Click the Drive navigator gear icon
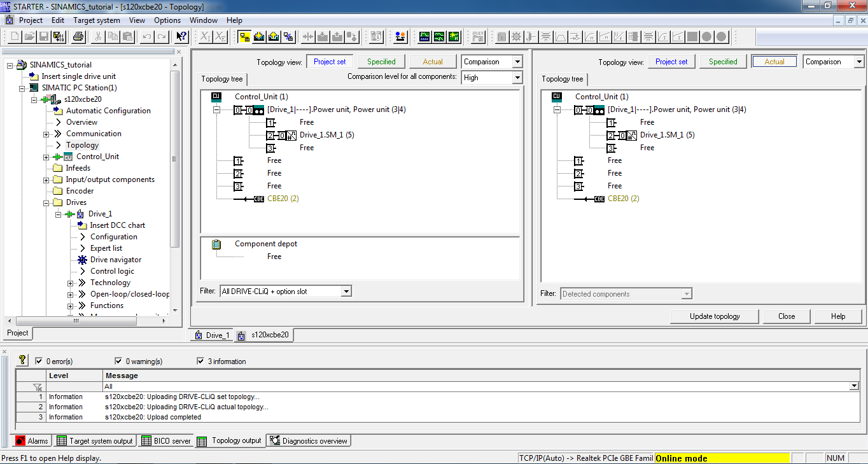Viewport: 868px width, 464px height. [82, 260]
